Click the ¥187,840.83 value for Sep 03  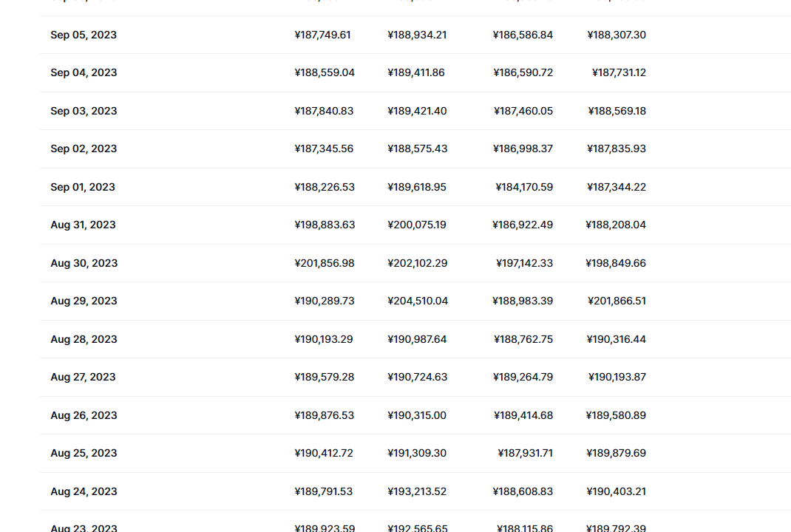point(324,111)
